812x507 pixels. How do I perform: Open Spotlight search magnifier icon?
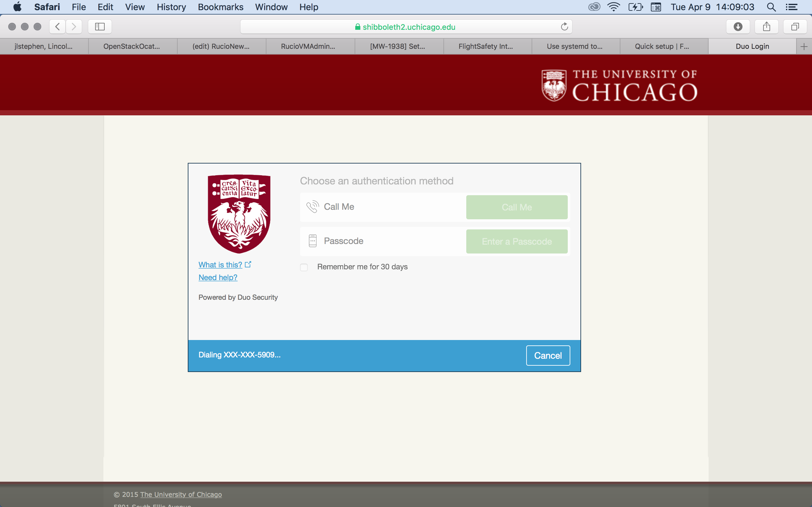click(771, 7)
